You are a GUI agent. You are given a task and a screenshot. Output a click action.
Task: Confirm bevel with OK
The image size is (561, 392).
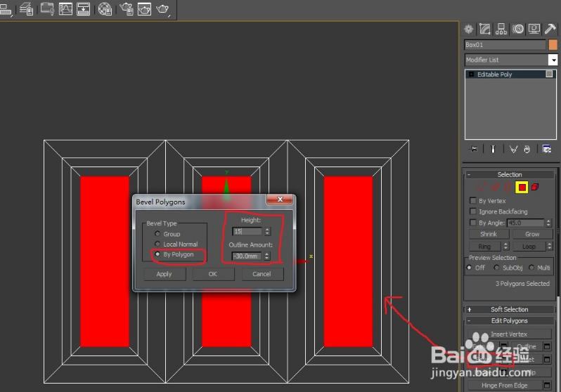point(213,274)
